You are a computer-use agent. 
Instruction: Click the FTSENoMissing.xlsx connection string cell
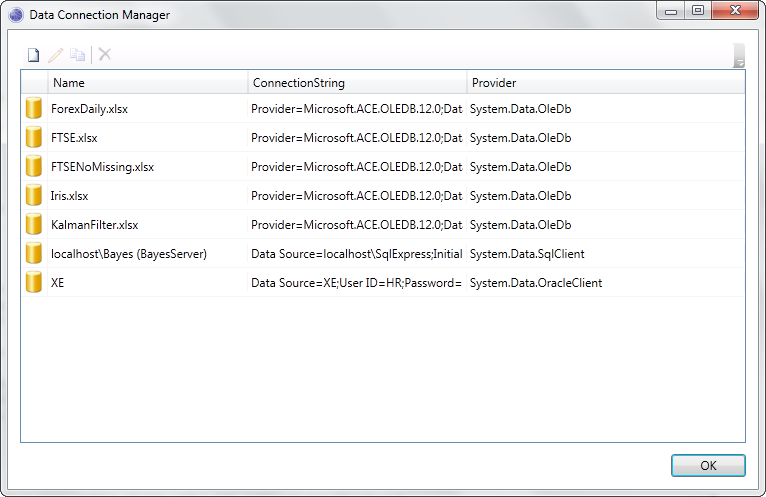click(357, 167)
